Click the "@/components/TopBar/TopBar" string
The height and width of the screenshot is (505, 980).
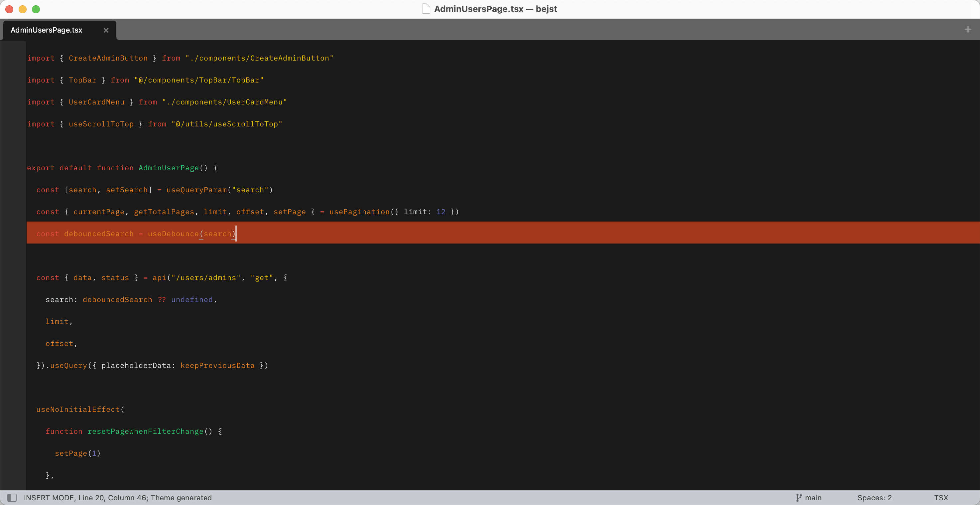pos(198,81)
